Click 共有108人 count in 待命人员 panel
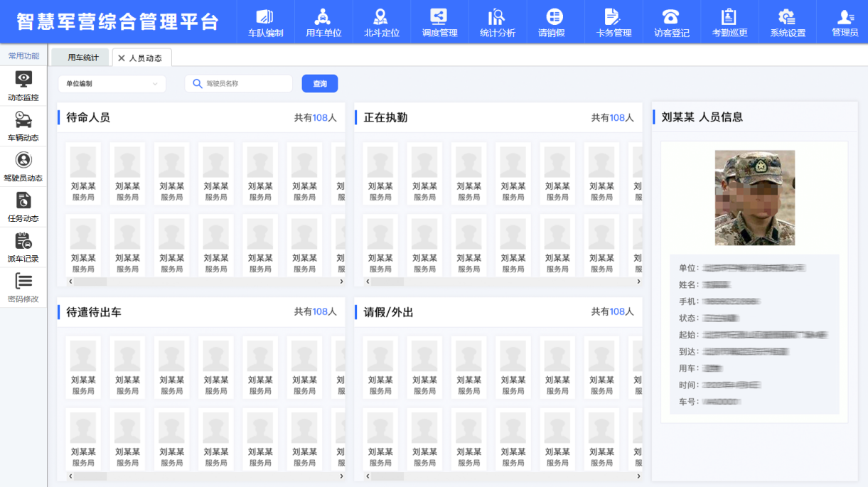The image size is (868, 487). click(x=316, y=118)
